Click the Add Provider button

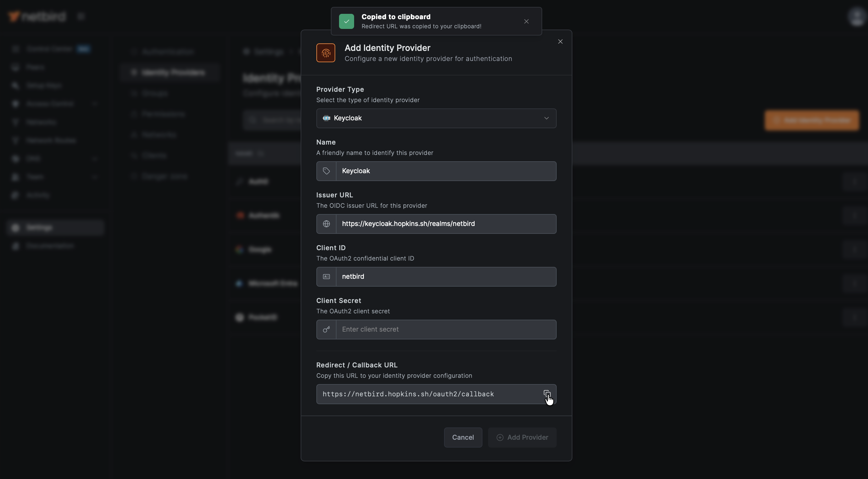pyautogui.click(x=522, y=437)
